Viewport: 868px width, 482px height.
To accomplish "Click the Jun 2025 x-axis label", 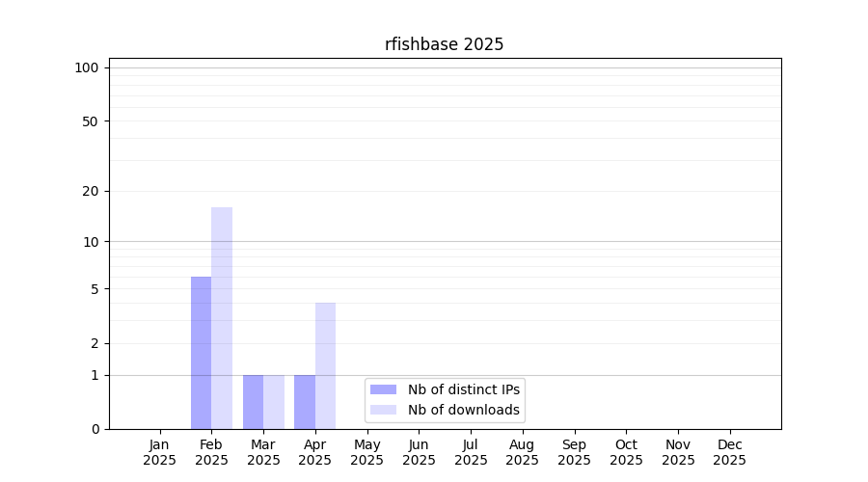I will [419, 452].
